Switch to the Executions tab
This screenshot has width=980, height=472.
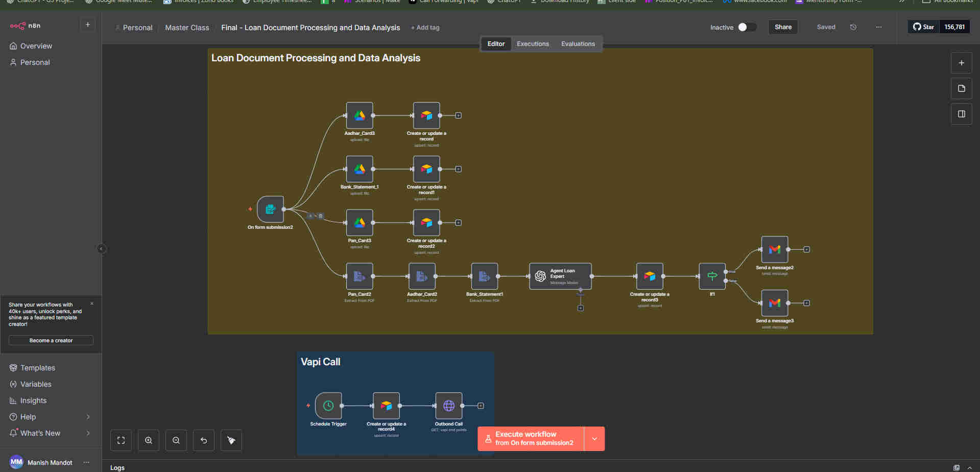click(533, 44)
